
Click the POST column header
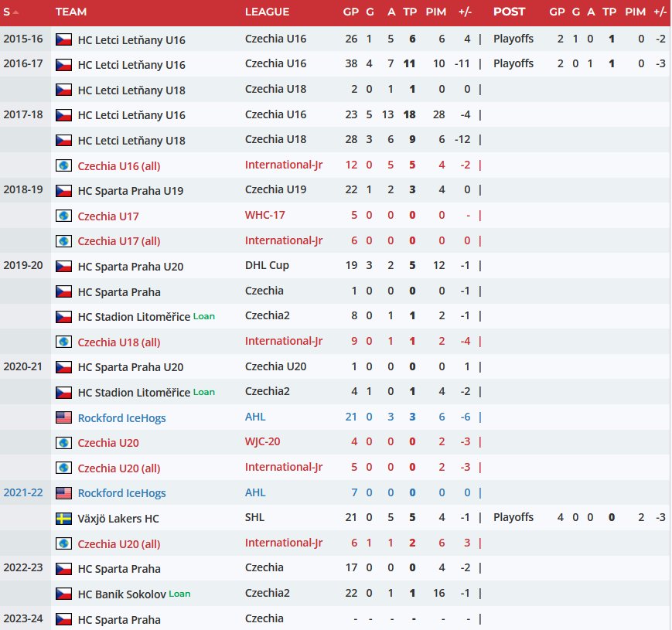point(509,12)
